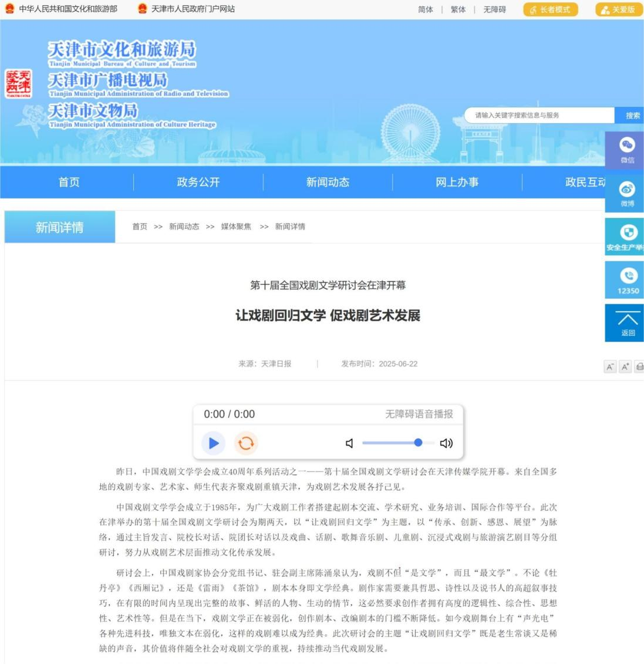Click the 返回 back-to-top button
This screenshot has width=644, height=664.
pos(627,323)
